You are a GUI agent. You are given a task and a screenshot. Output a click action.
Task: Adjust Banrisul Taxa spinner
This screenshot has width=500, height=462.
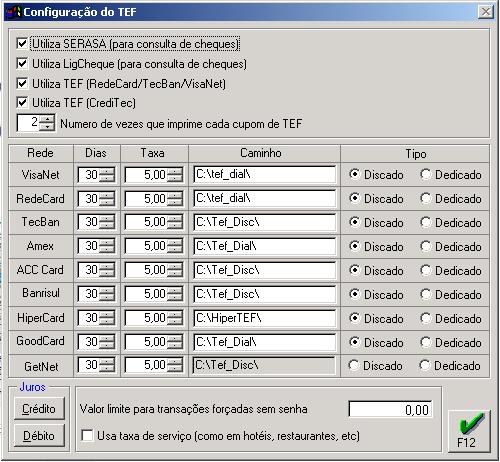tap(175, 294)
